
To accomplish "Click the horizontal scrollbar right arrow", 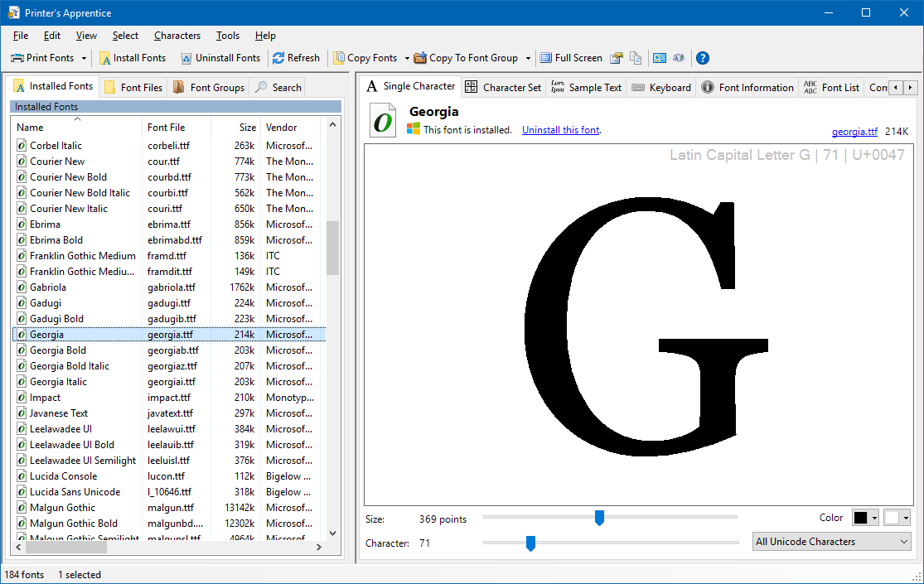I will tap(319, 548).
